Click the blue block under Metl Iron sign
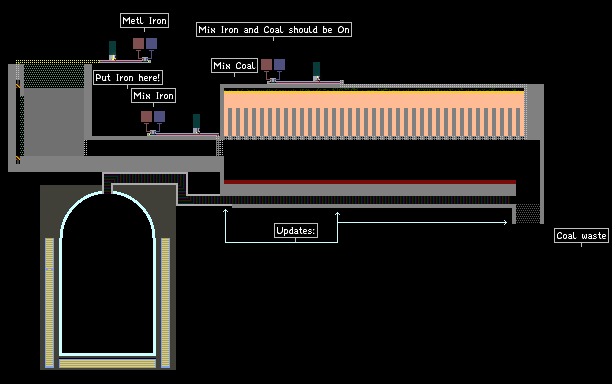Viewport: 612px width, 384px height. point(151,43)
